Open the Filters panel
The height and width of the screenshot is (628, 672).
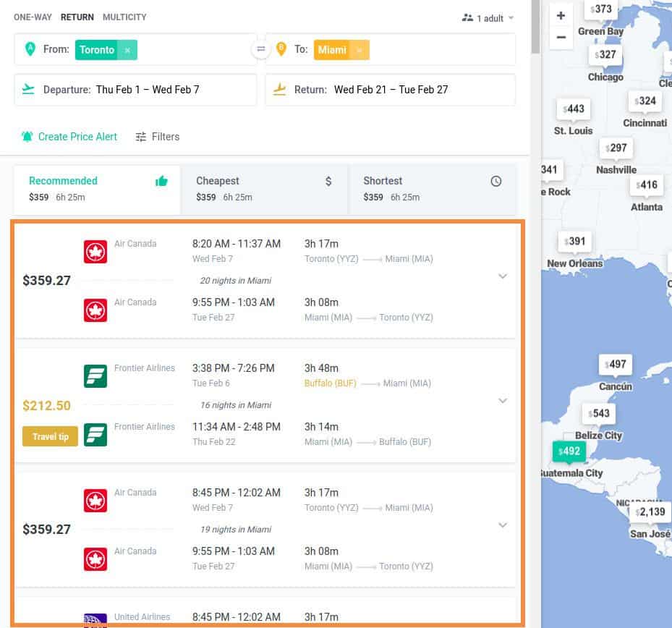158,137
